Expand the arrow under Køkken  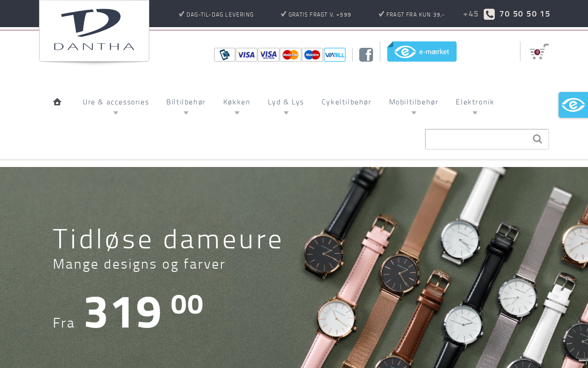pos(237,113)
